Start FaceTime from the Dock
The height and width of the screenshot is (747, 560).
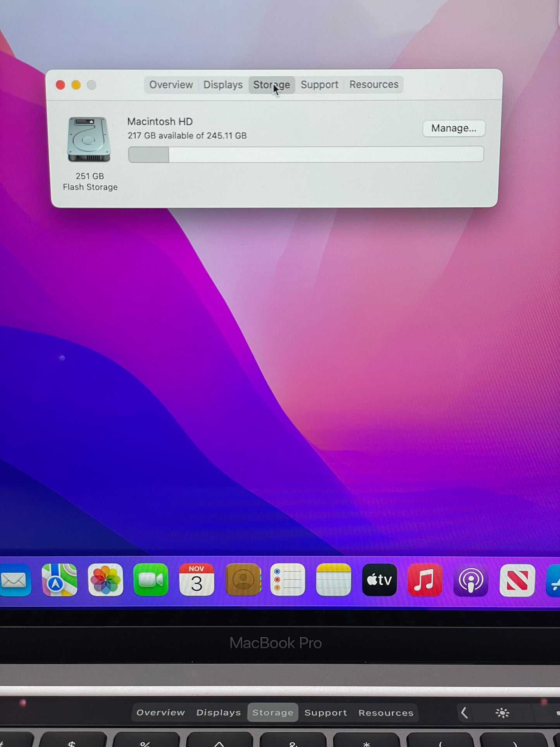[x=151, y=580]
